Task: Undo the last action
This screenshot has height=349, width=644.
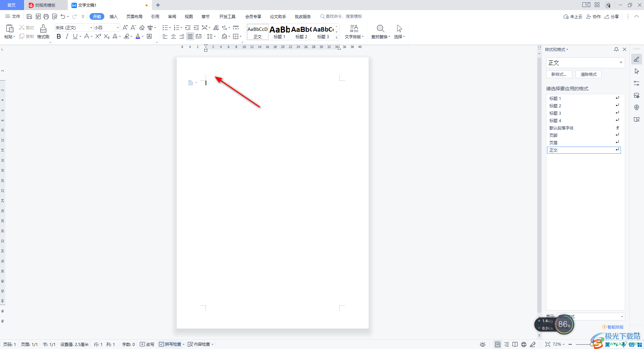Action: point(63,16)
